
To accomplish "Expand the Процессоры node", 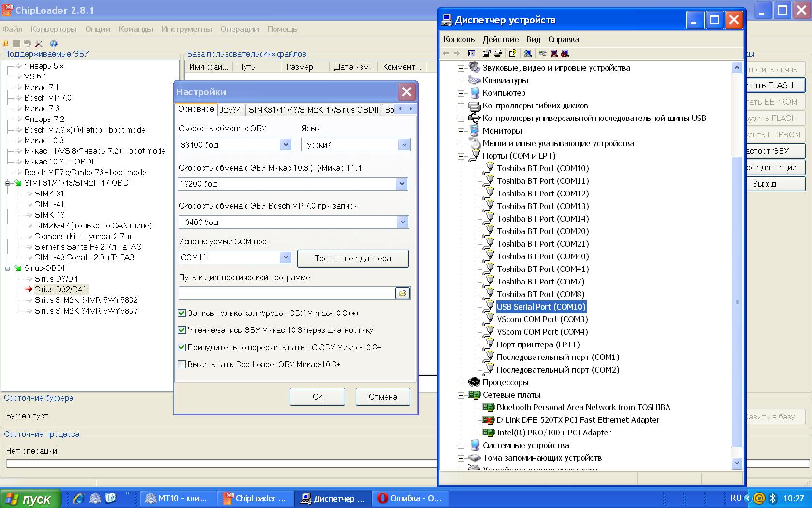I will tap(461, 382).
